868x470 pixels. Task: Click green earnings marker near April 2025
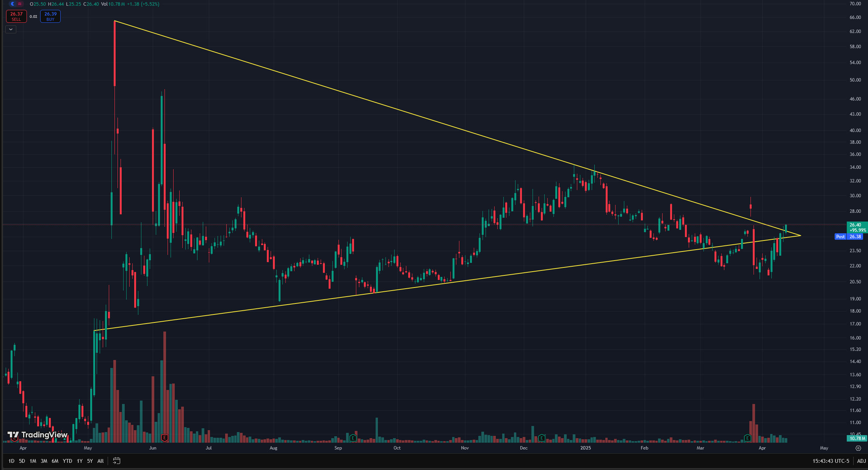point(747,438)
